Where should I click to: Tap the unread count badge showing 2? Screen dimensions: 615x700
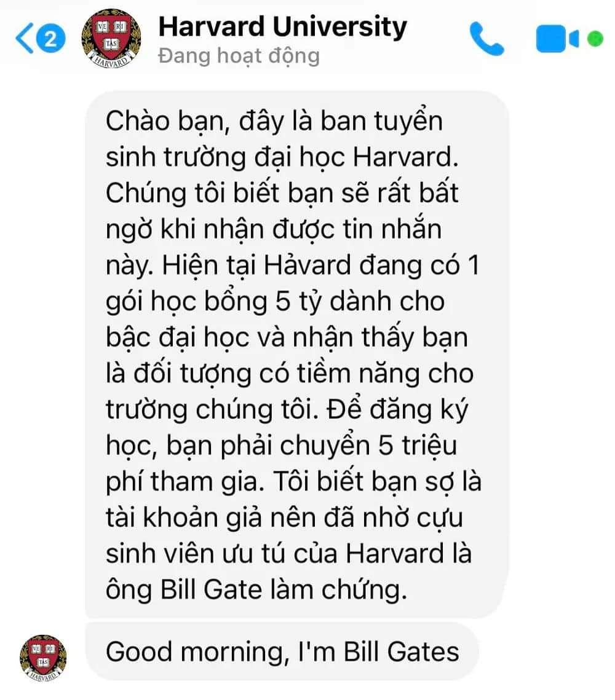50,38
